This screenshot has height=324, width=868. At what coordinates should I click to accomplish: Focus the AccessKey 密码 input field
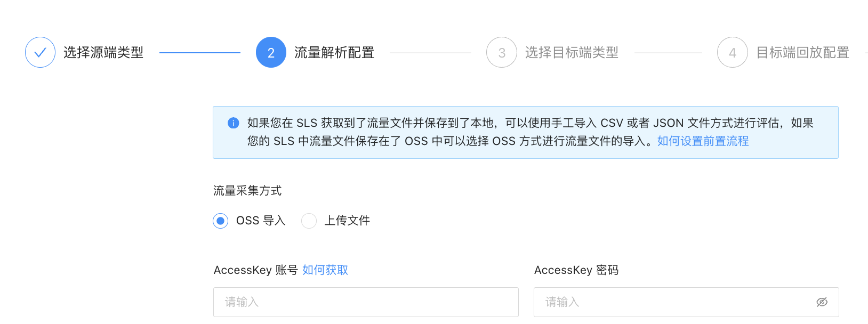(686, 302)
